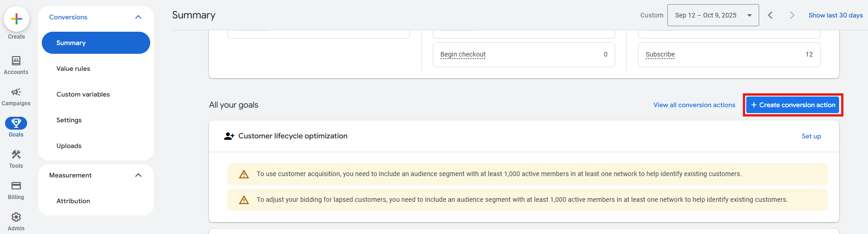The image size is (868, 234).
Task: Open the Billing card icon
Action: (16, 186)
